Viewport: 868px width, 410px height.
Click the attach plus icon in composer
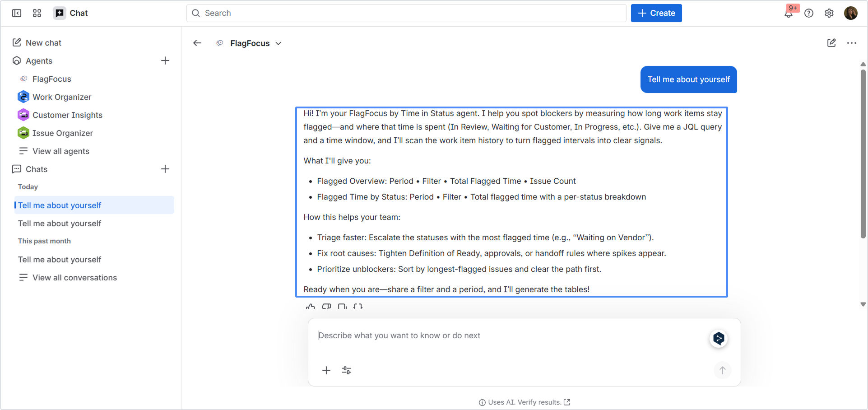coord(326,370)
